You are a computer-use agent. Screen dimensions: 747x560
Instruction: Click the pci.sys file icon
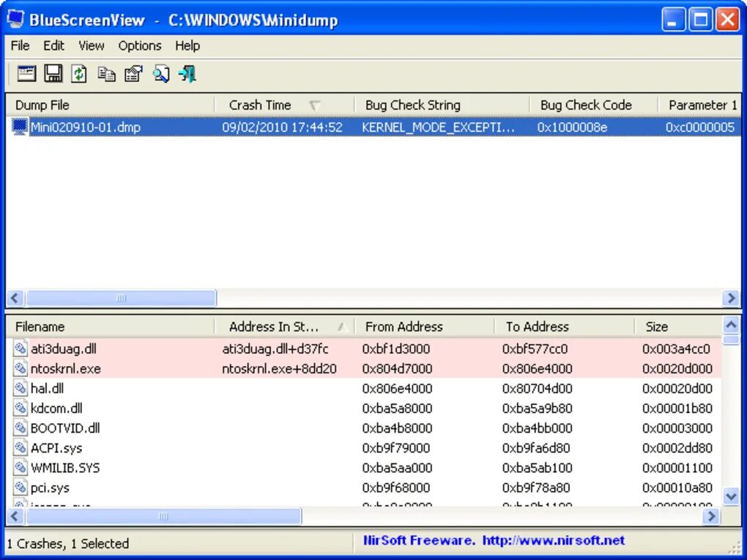pos(20,488)
